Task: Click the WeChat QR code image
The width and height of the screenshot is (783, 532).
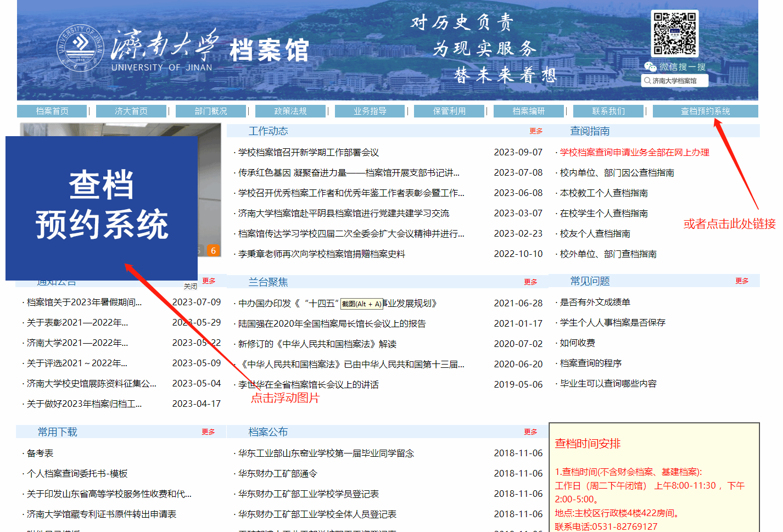Action: (675, 33)
